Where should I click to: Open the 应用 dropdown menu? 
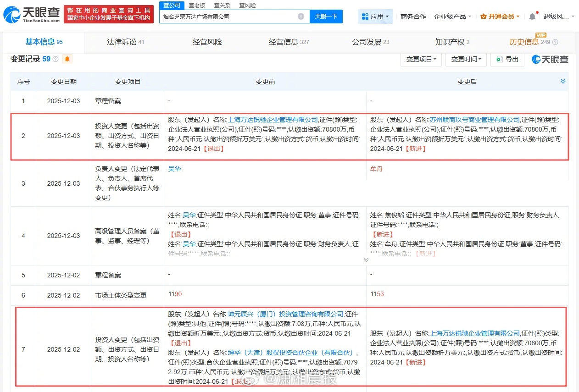(x=375, y=17)
